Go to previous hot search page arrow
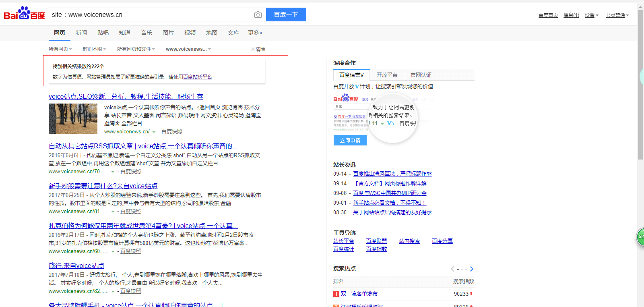 tap(452, 269)
